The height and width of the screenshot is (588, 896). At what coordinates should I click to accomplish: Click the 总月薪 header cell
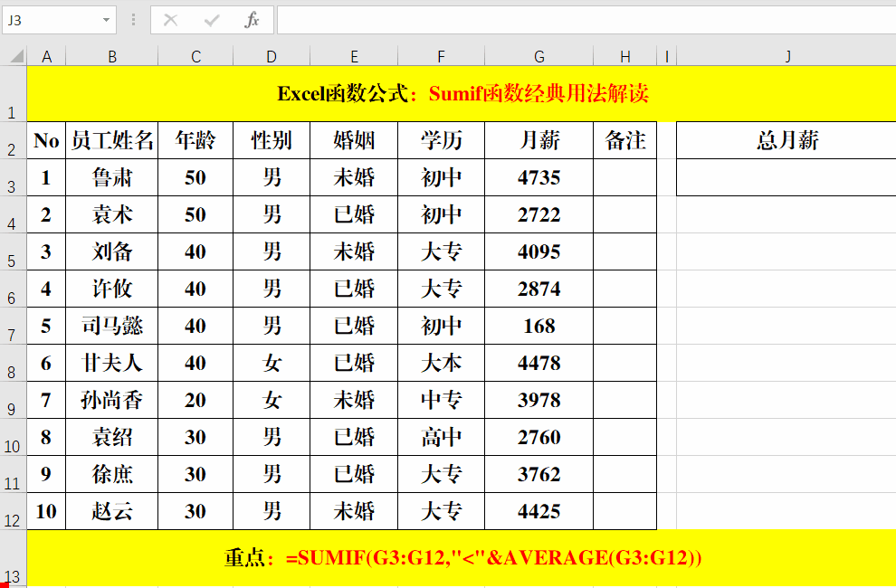[786, 140]
